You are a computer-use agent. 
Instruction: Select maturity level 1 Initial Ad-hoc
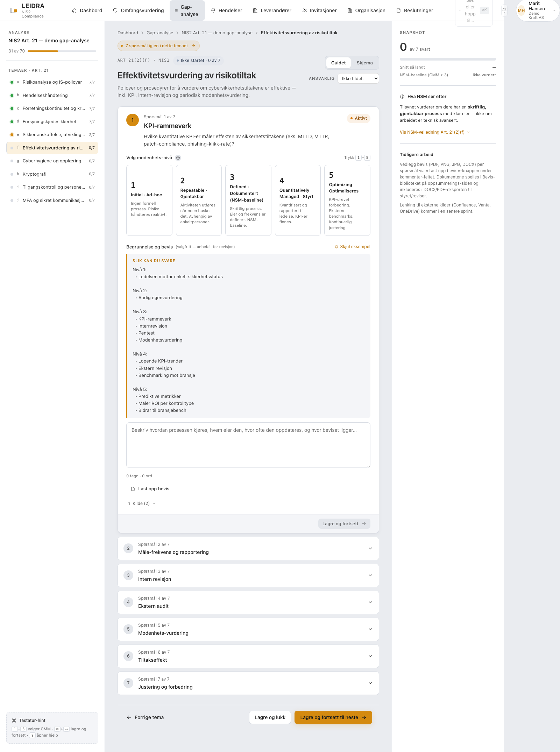(149, 201)
